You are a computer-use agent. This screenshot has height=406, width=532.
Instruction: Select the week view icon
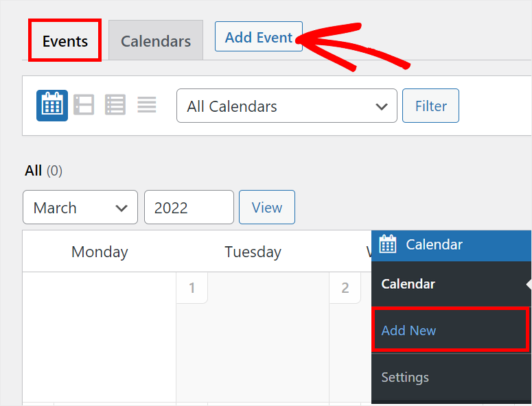point(84,106)
